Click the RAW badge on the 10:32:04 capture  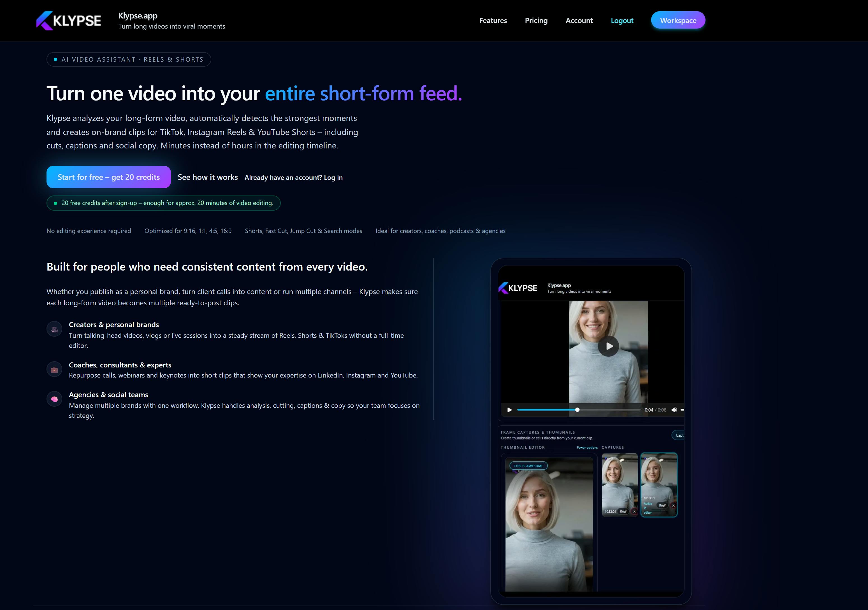(623, 511)
